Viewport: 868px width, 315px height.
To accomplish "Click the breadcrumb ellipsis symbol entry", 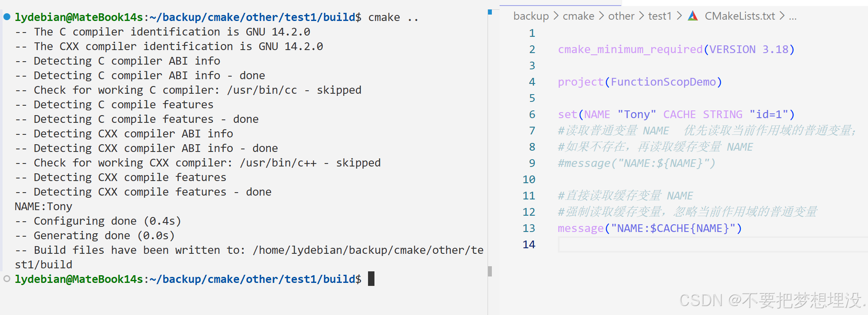I will pos(793,17).
